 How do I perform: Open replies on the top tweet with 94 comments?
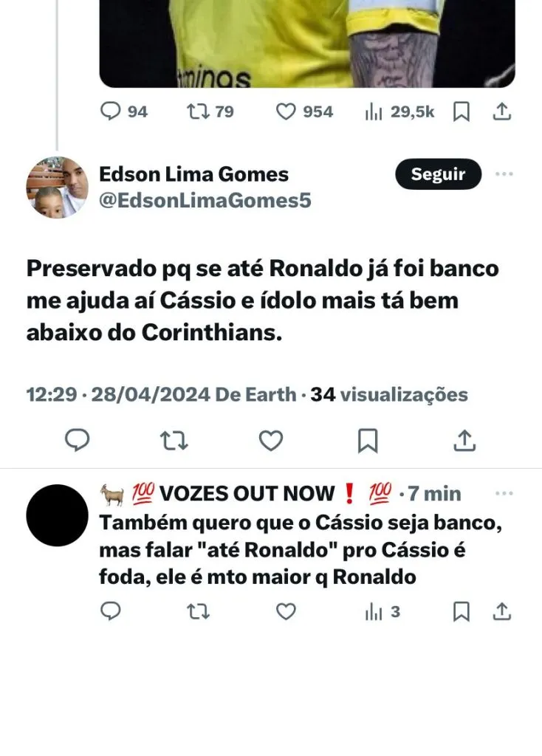[x=123, y=111]
